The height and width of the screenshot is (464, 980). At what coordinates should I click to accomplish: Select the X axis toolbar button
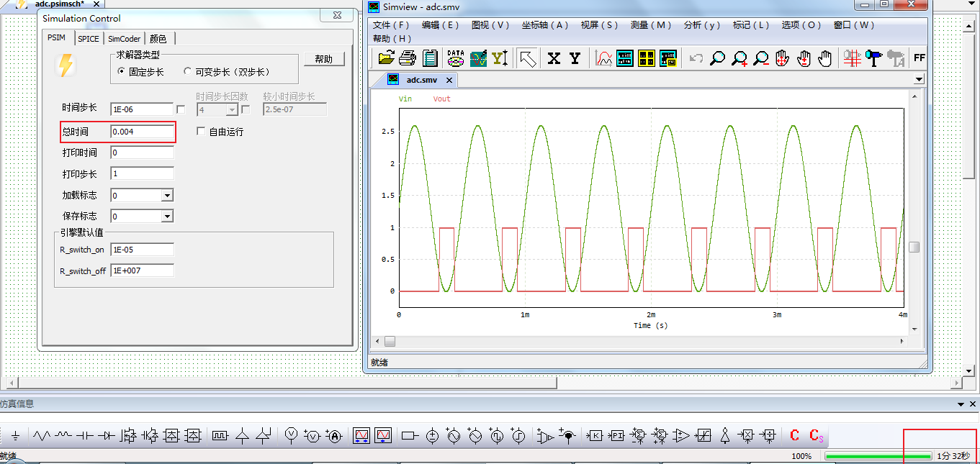pyautogui.click(x=554, y=58)
